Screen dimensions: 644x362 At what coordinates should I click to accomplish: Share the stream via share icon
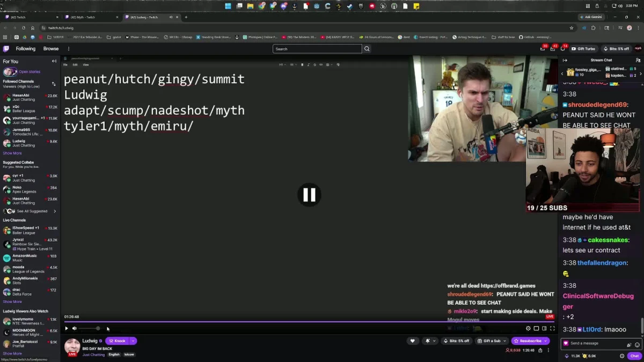pyautogui.click(x=540, y=350)
